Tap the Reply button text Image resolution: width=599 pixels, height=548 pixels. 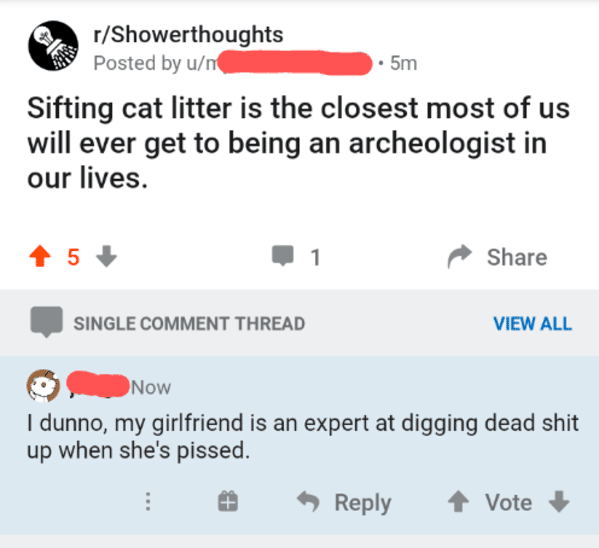click(x=363, y=503)
